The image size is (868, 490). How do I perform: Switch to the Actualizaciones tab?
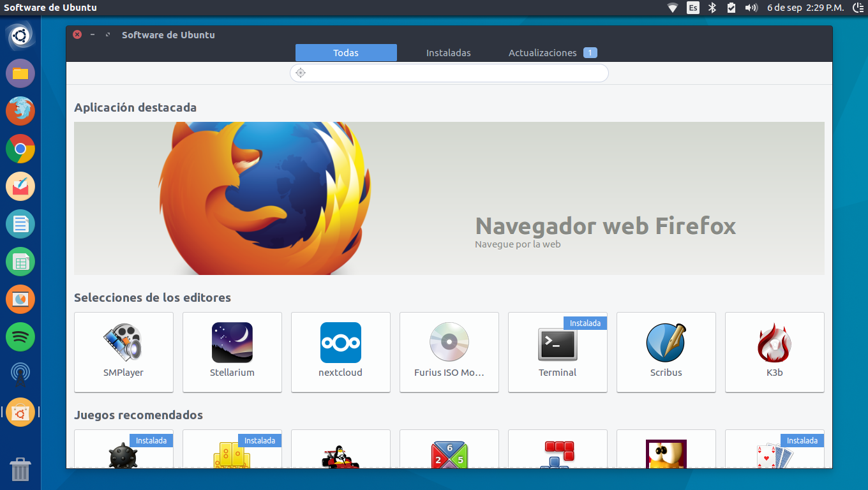click(553, 53)
